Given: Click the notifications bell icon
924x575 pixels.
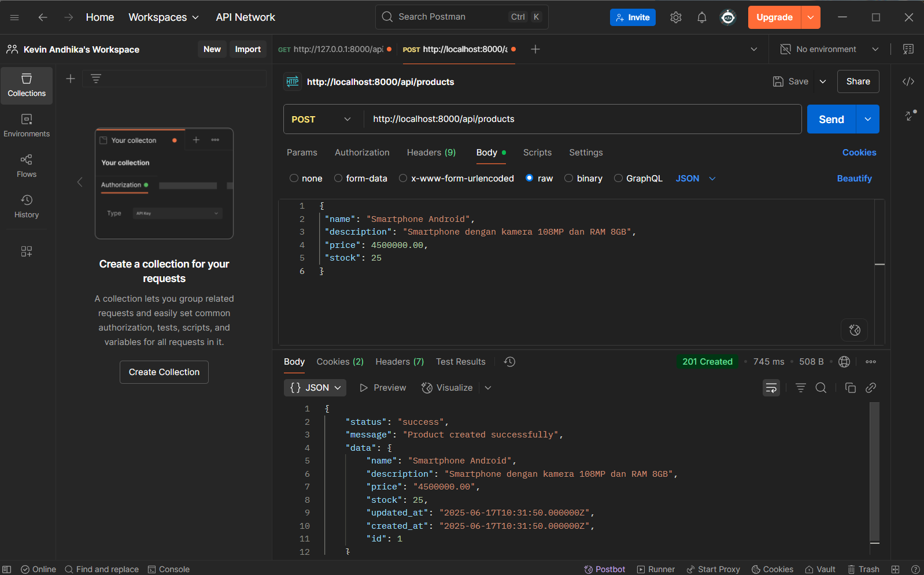Looking at the screenshot, I should coord(701,17).
